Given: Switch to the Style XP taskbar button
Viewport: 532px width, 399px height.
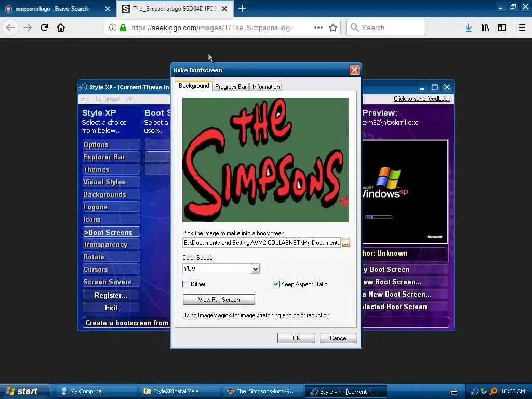Looking at the screenshot, I should (345, 391).
